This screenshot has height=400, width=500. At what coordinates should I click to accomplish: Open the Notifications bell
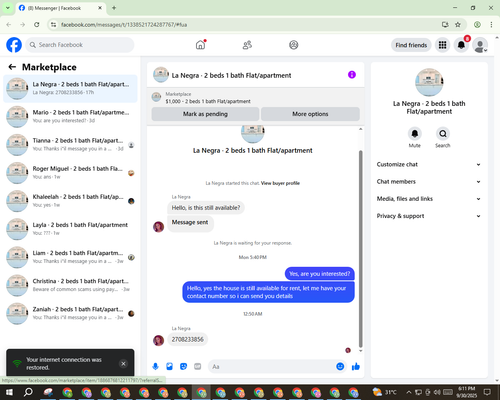click(461, 45)
